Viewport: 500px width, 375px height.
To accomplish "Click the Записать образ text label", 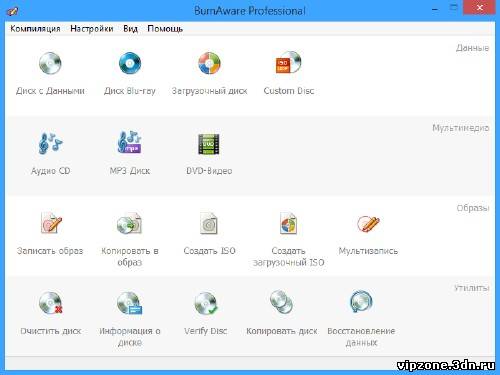I will click(x=50, y=251).
